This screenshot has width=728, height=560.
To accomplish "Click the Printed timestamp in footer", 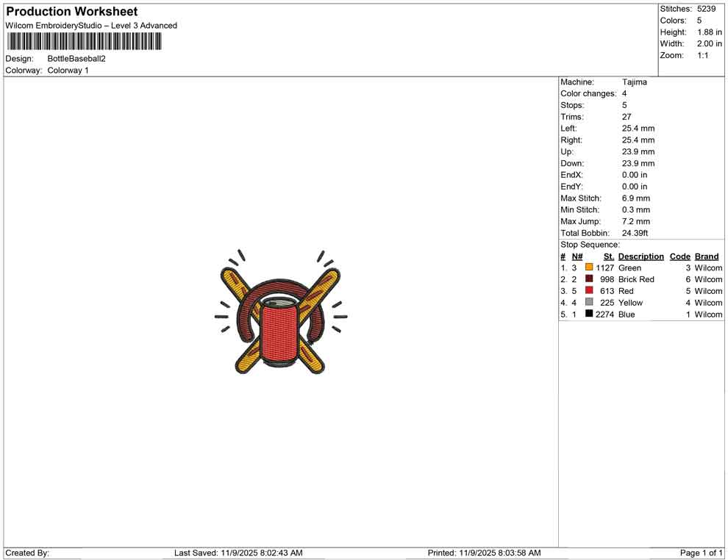I will pos(485,553).
